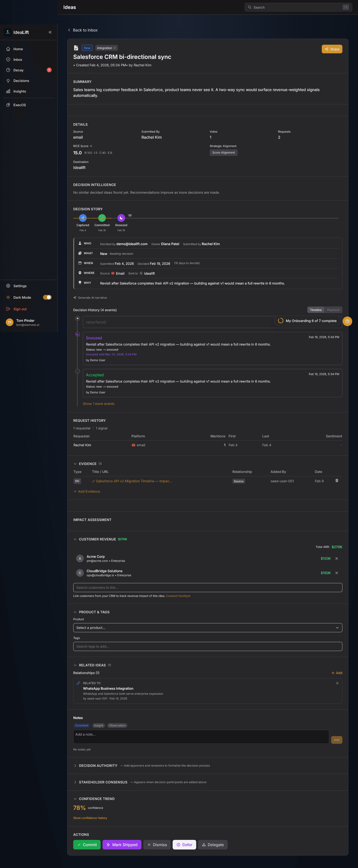Screen dimensions: 358x868
Task: Add a related idea relationship
Action: (337, 673)
